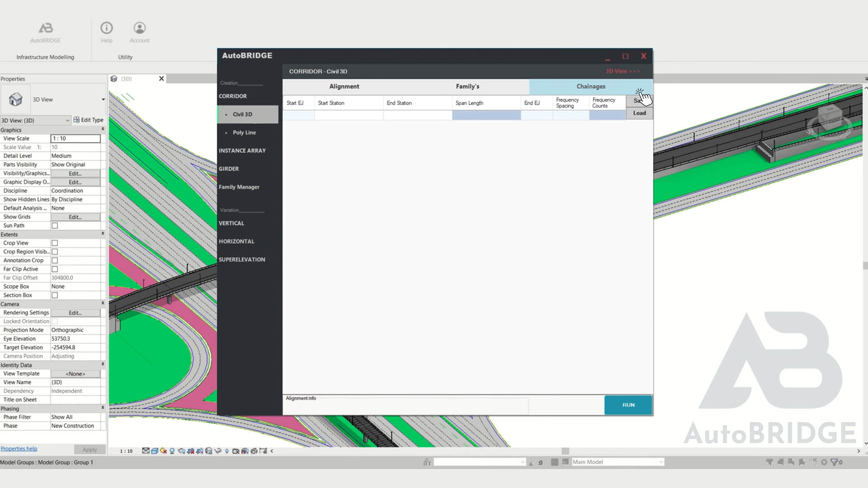868x488 pixels.
Task: Open INSTANCE ARRAY in sidebar
Action: [242, 150]
